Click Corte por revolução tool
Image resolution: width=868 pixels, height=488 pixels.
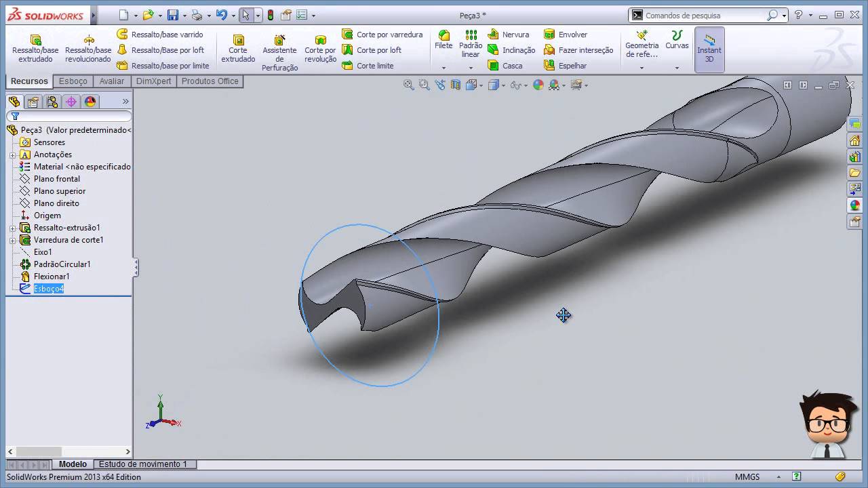(320, 49)
